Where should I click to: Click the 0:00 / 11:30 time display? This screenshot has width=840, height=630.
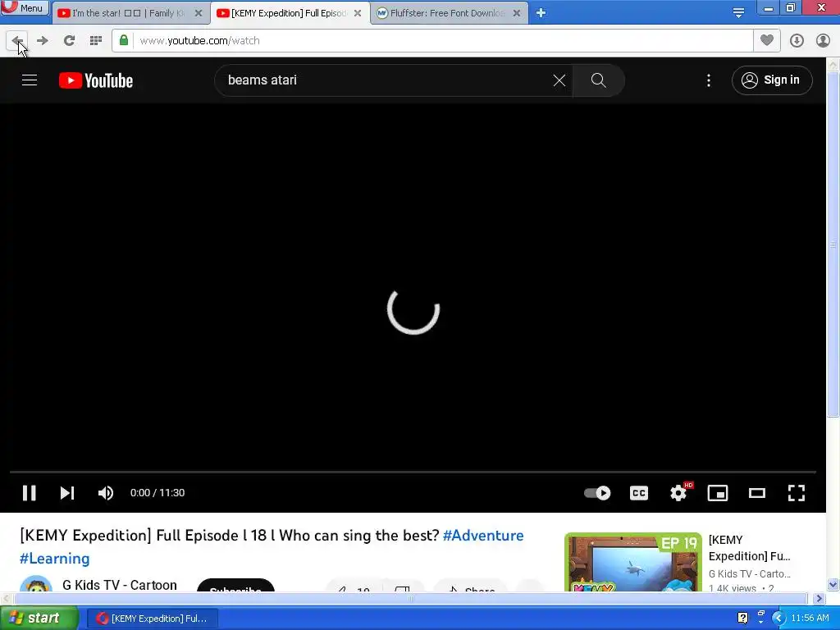tap(157, 493)
